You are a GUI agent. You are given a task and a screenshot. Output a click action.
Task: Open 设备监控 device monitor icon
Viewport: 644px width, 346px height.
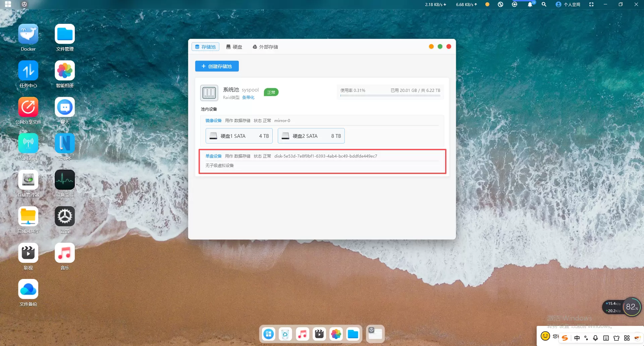pyautogui.click(x=65, y=180)
